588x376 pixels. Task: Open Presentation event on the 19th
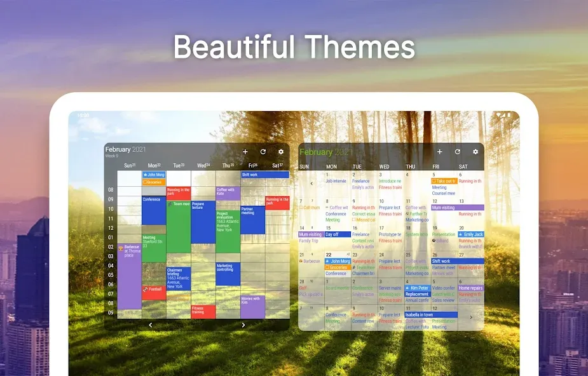pos(443,234)
